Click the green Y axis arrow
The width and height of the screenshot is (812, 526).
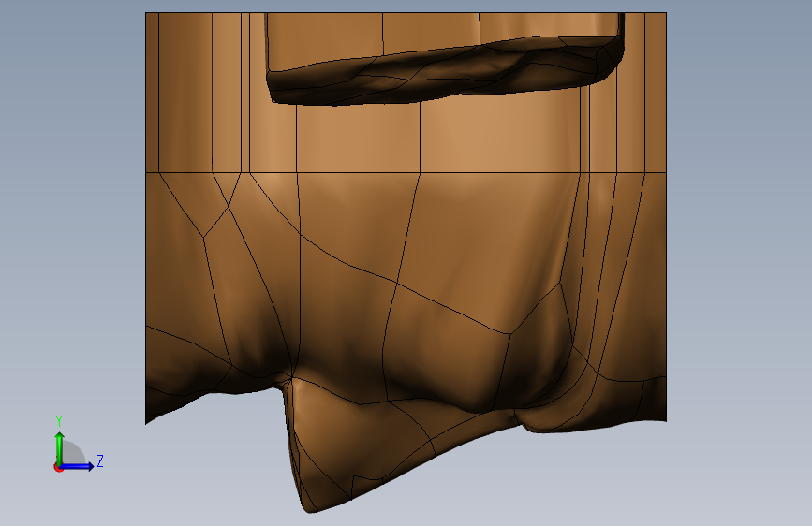[60, 447]
